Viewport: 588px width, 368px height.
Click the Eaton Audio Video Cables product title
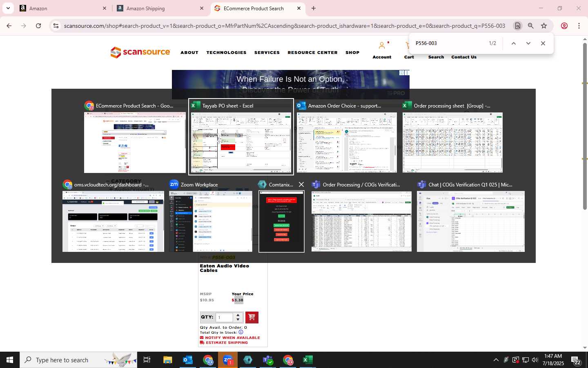pyautogui.click(x=224, y=268)
